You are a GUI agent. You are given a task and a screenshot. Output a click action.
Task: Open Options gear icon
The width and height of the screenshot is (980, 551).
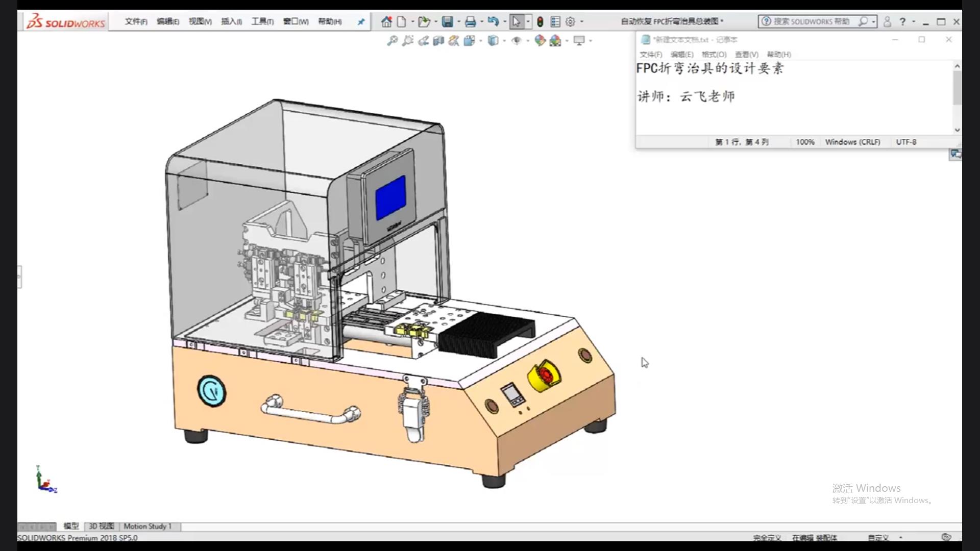click(570, 21)
